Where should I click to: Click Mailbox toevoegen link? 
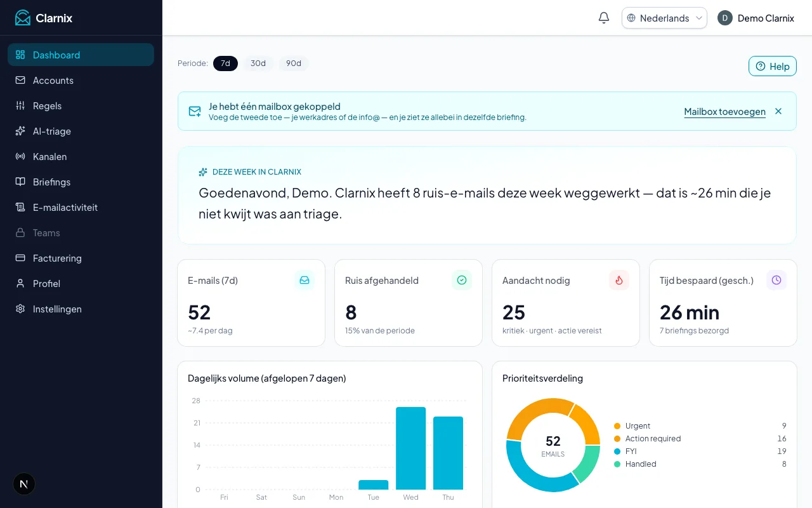click(x=724, y=112)
